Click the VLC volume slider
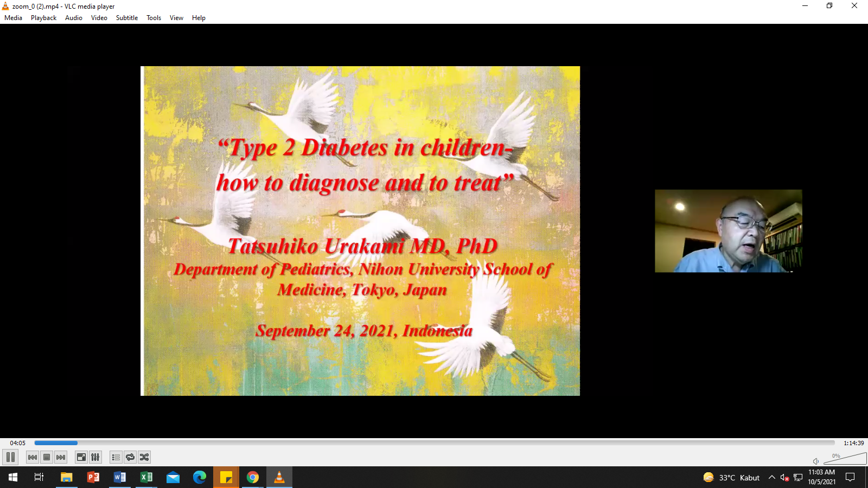The height and width of the screenshot is (488, 868). (x=845, y=460)
